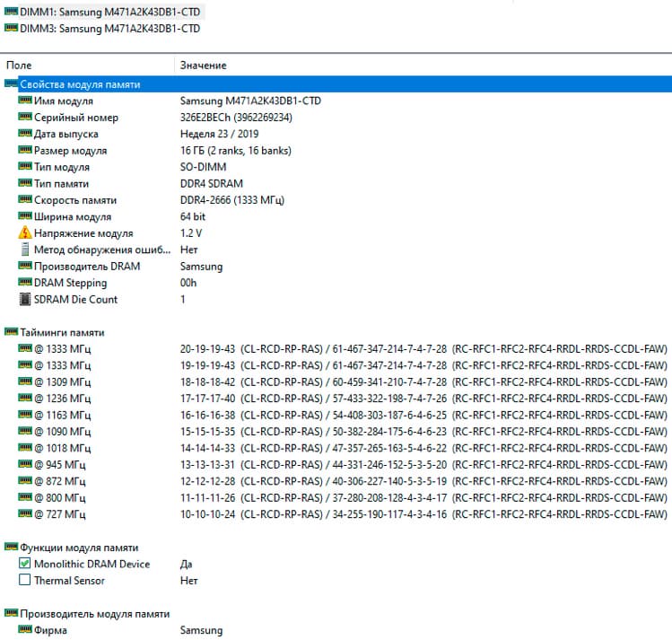Viewport: 672px width, 640px height.
Task: Click the chip icon beside 'SDRAM Die Count'
Action: click(25, 299)
